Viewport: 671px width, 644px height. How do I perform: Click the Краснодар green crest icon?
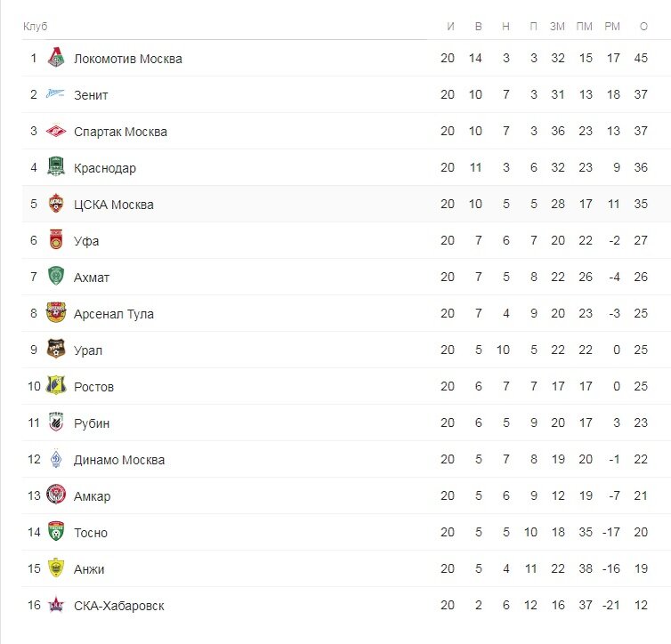point(56,166)
